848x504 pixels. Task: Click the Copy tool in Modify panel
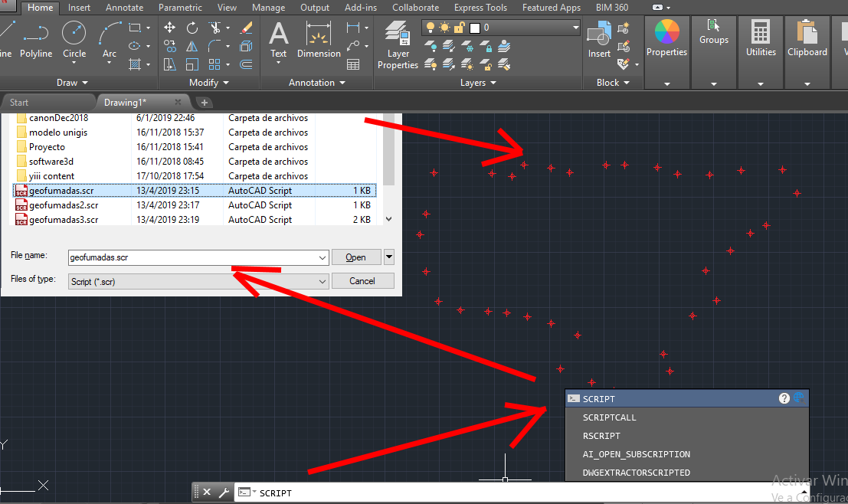coord(169,47)
